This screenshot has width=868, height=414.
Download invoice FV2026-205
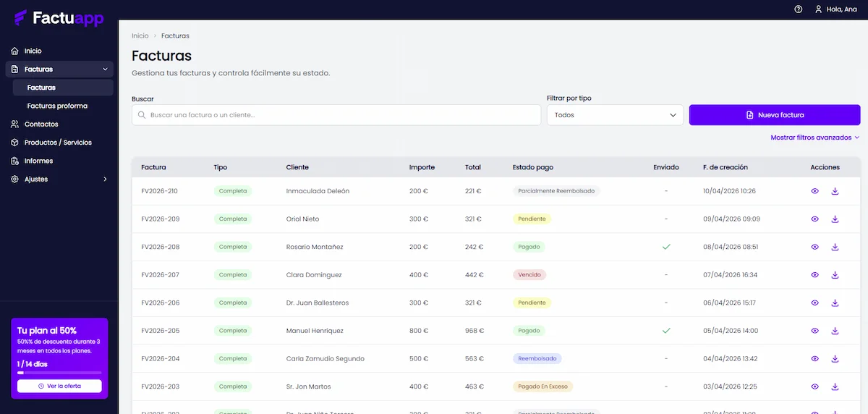(835, 331)
